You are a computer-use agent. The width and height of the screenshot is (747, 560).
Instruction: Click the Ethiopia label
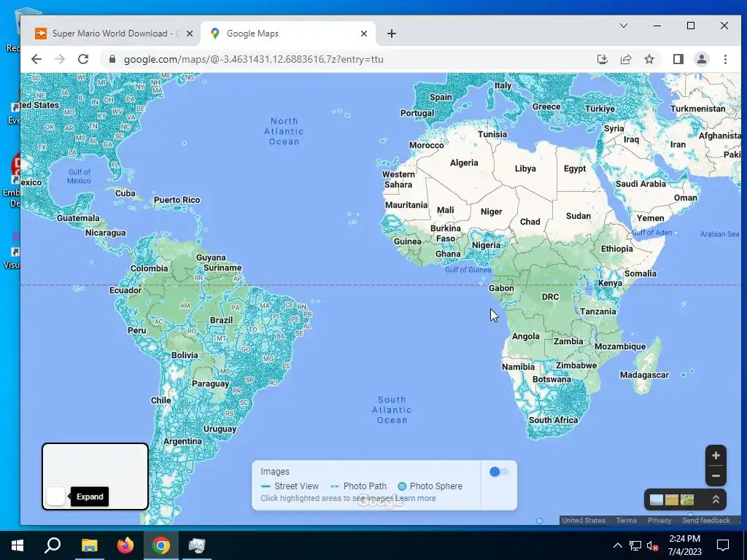pos(617,249)
